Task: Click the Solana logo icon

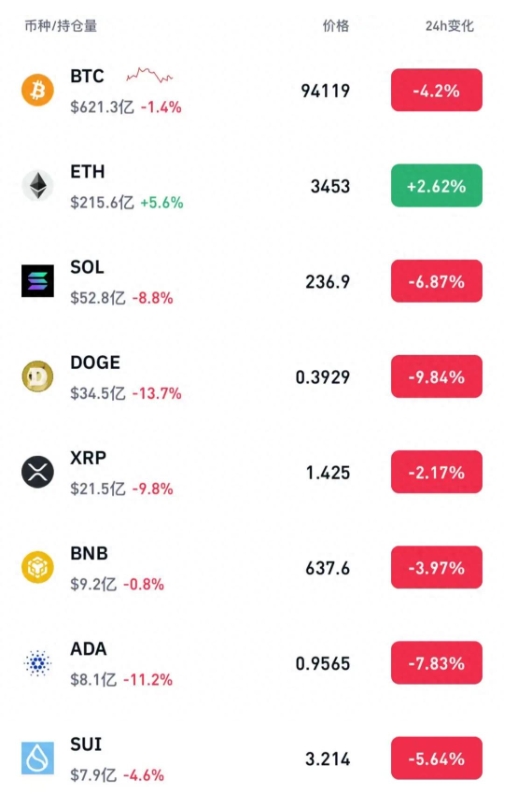Action: (x=37, y=281)
